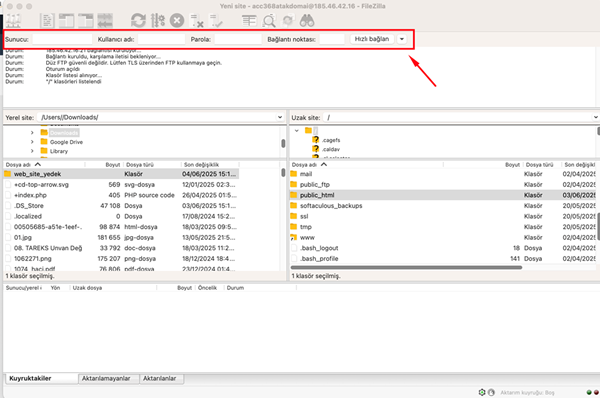This screenshot has width=600, height=398.
Task: Open the filename filters dialog icon
Action: 249,20
